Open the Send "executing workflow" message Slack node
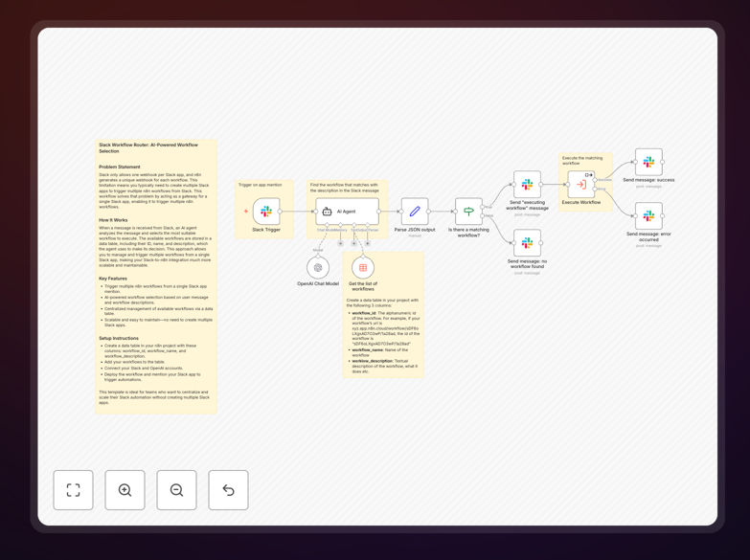The image size is (750, 560). click(x=527, y=184)
